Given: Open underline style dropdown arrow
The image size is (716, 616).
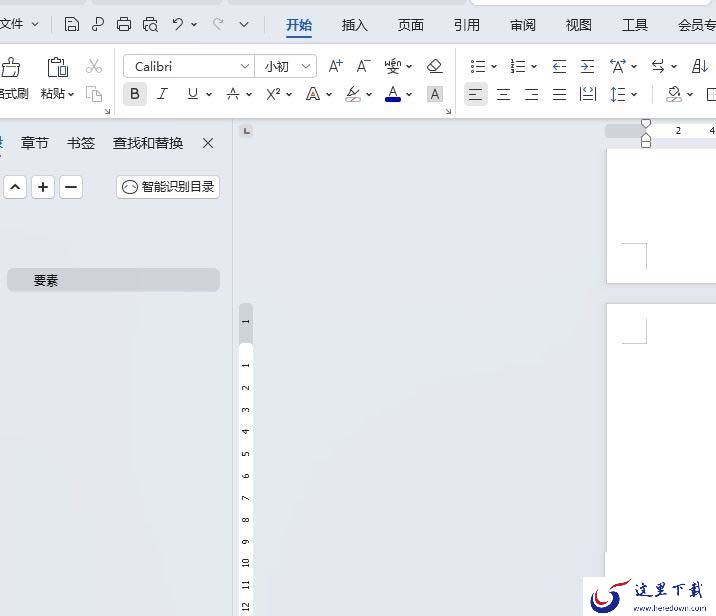Looking at the screenshot, I should point(209,95).
